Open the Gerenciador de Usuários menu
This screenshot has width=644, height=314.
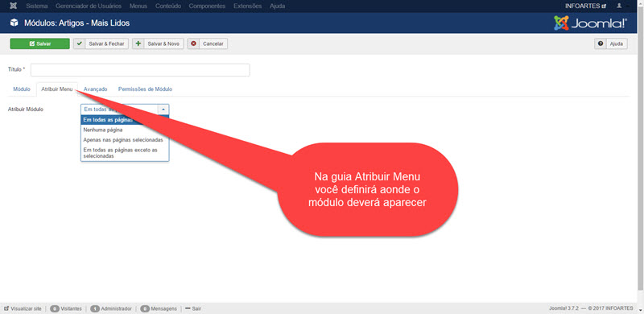point(89,6)
